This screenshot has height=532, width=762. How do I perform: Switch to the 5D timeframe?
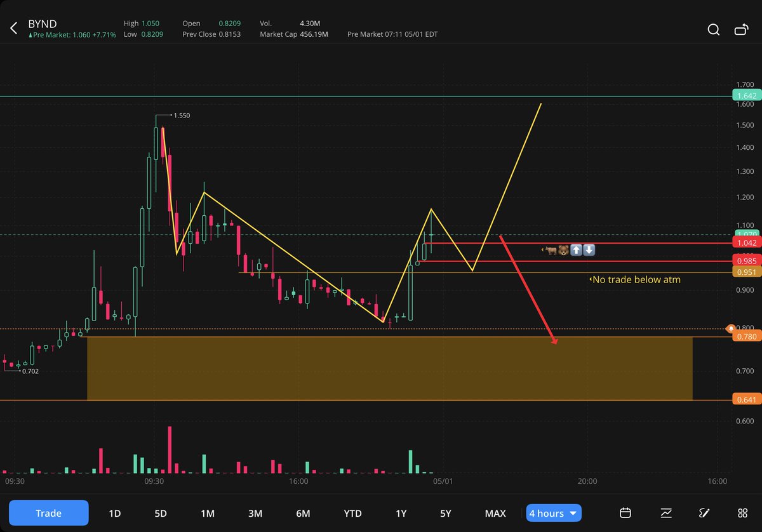161,513
